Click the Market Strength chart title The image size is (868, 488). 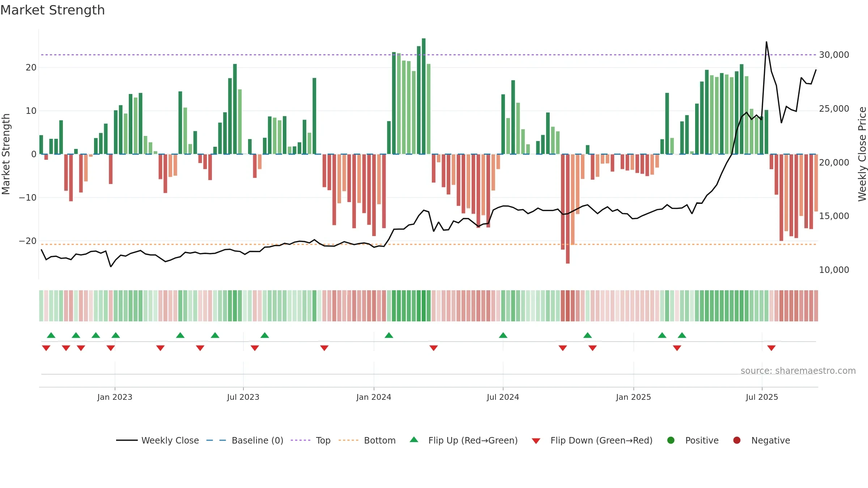[52, 10]
